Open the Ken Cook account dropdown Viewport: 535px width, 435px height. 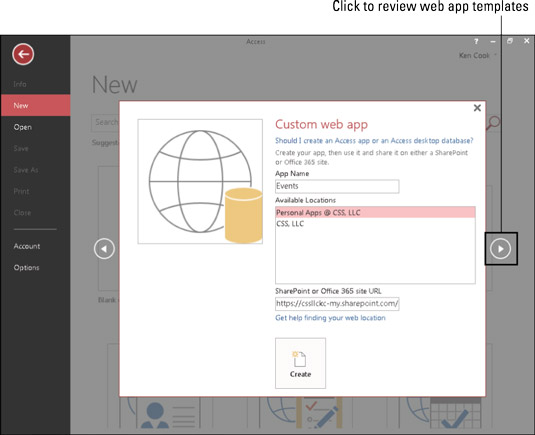(x=478, y=55)
